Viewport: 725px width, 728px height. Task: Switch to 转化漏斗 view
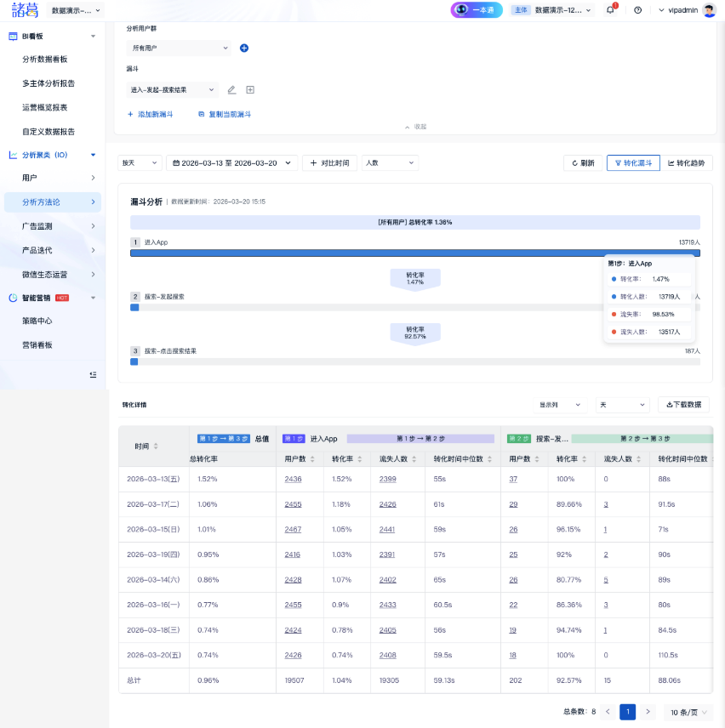coord(633,163)
